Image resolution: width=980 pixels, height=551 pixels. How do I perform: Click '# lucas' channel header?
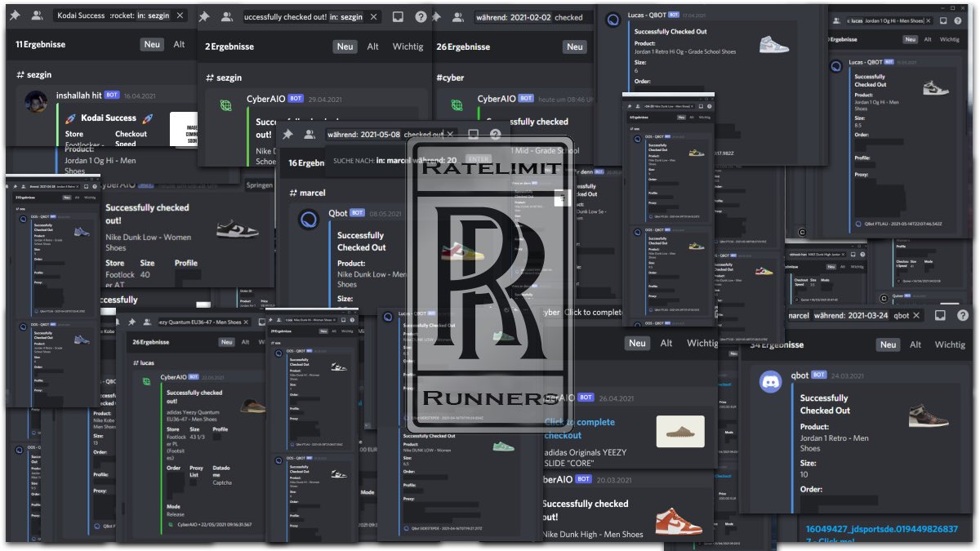(143, 361)
